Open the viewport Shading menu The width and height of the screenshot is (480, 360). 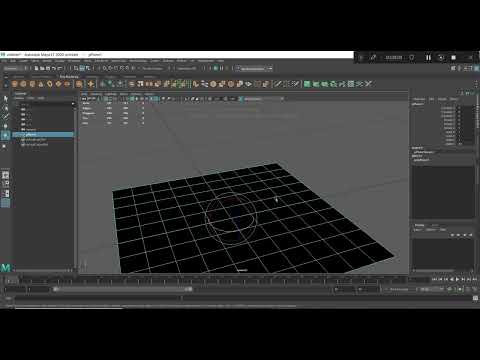[96, 94]
